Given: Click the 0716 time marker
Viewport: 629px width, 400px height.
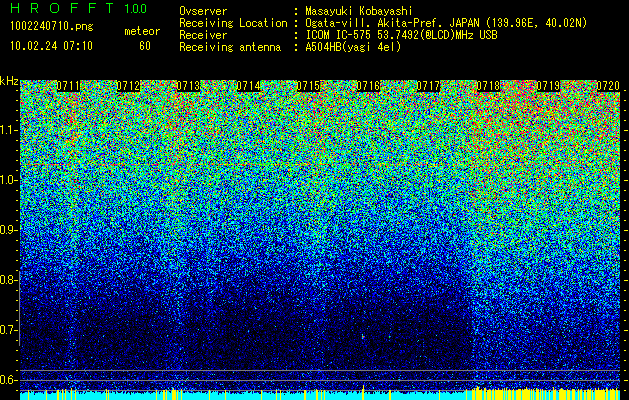Looking at the screenshot, I should [x=368, y=86].
